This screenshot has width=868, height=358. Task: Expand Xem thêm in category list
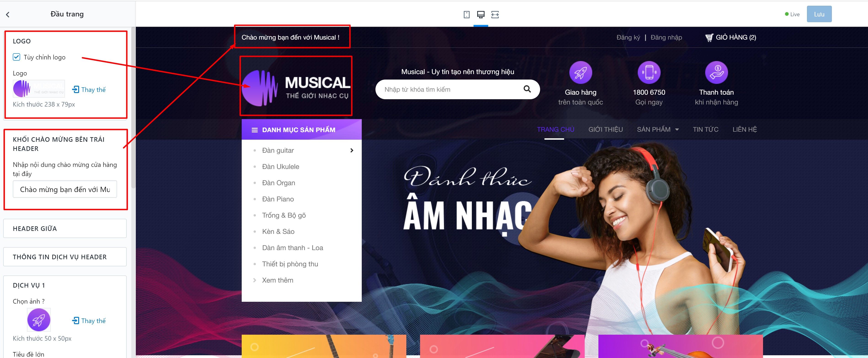[x=277, y=280]
